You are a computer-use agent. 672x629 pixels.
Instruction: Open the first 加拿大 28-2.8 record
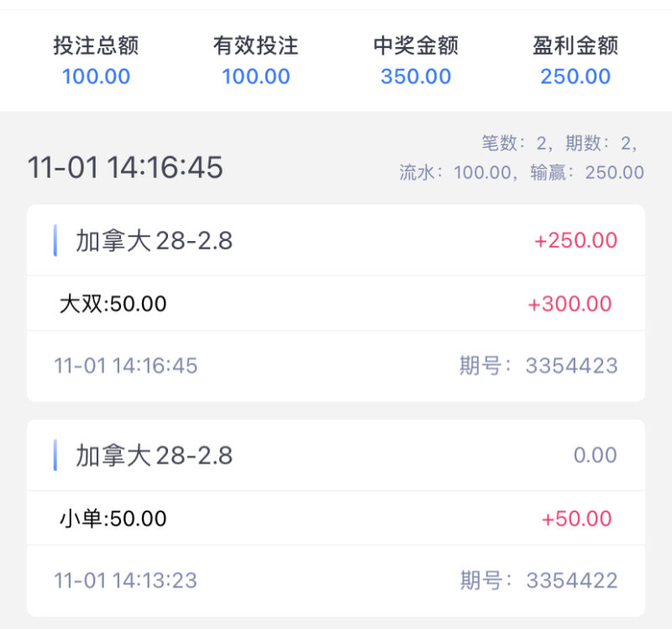pyautogui.click(x=152, y=241)
